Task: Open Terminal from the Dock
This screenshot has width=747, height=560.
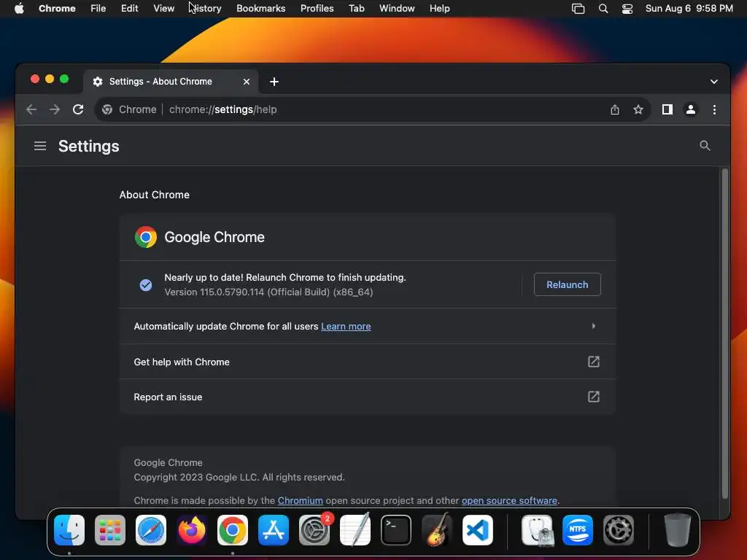Action: pos(396,530)
